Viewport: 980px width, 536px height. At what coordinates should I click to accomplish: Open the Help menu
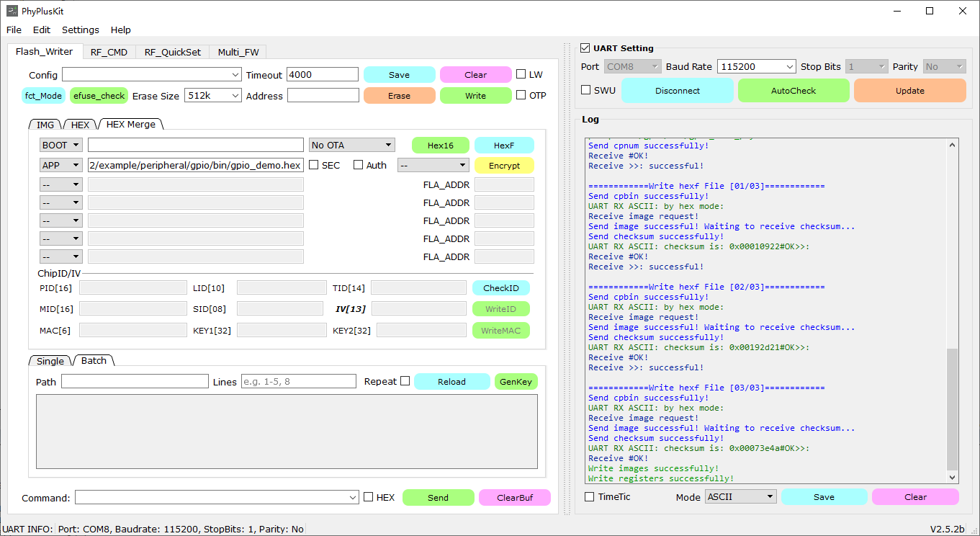(121, 30)
